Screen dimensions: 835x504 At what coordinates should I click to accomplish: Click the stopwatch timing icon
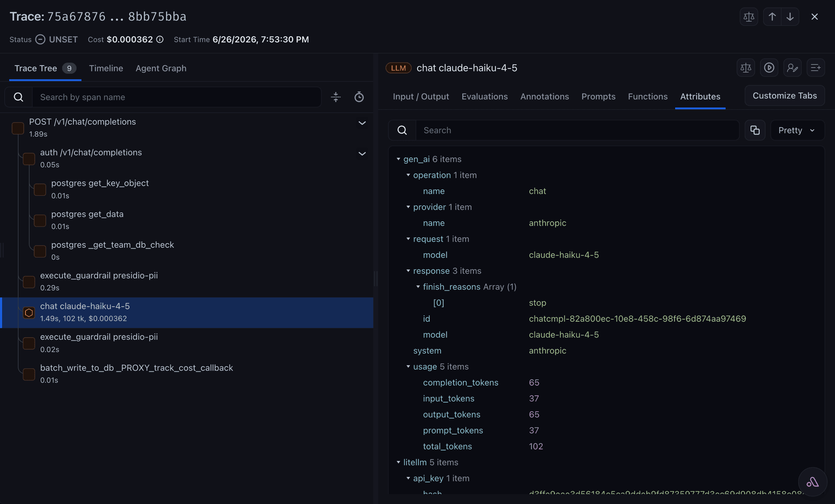359,97
